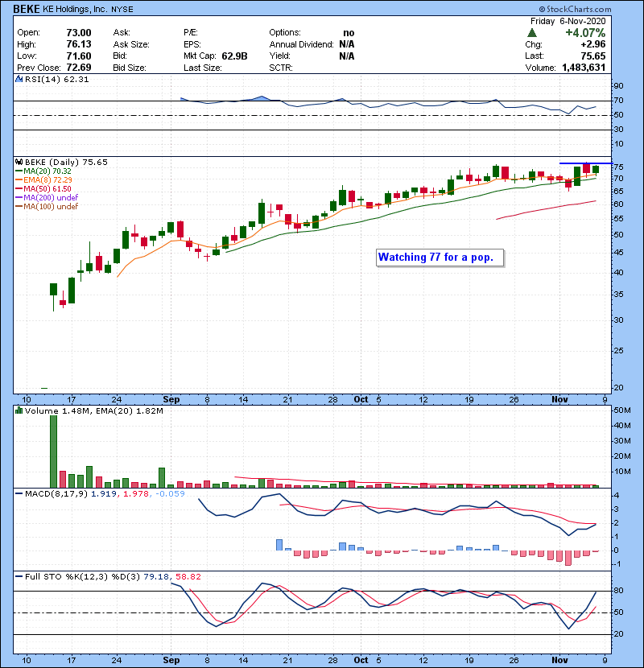Click the Volume 1.48M, EMA(20) 1.82M label

93,411
